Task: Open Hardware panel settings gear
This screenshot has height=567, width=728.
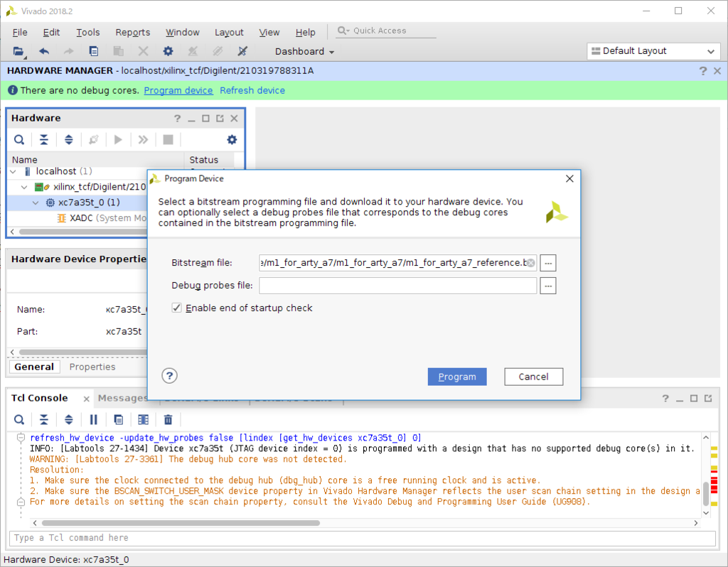Action: 232,140
